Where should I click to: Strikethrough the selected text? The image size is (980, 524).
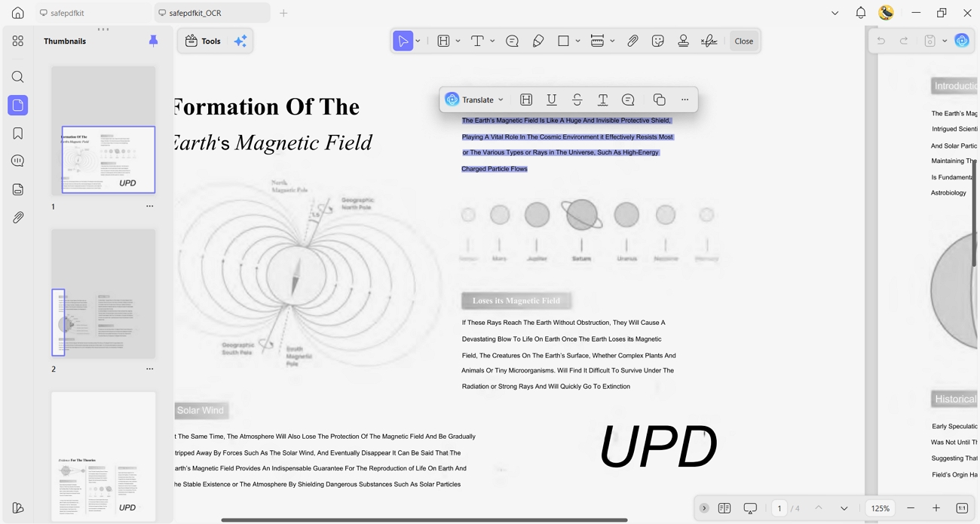click(x=577, y=100)
